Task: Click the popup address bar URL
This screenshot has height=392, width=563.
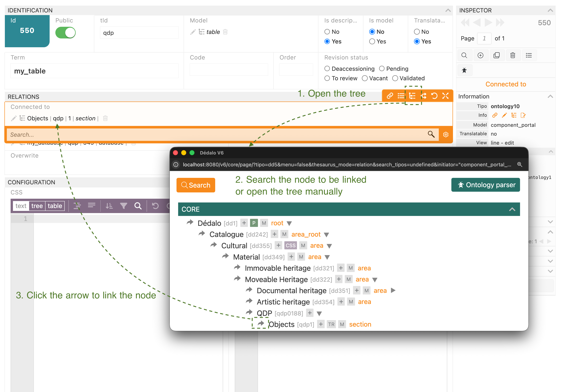Action: pyautogui.click(x=347, y=165)
